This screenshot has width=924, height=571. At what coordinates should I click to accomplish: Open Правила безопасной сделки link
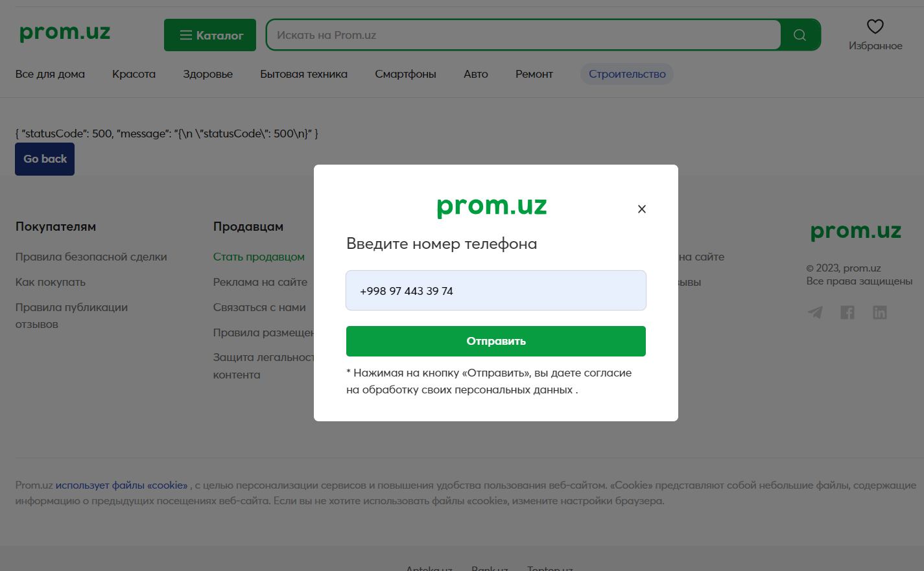(91, 257)
